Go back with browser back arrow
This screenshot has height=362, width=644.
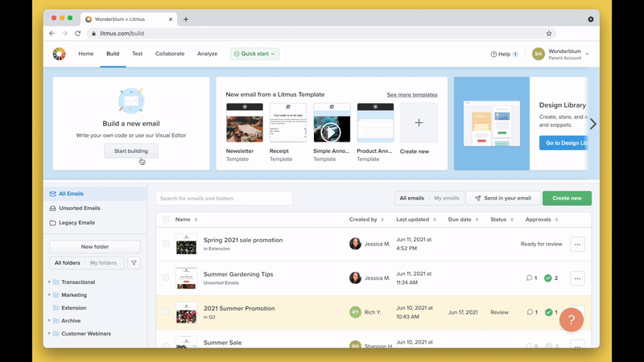point(52,33)
